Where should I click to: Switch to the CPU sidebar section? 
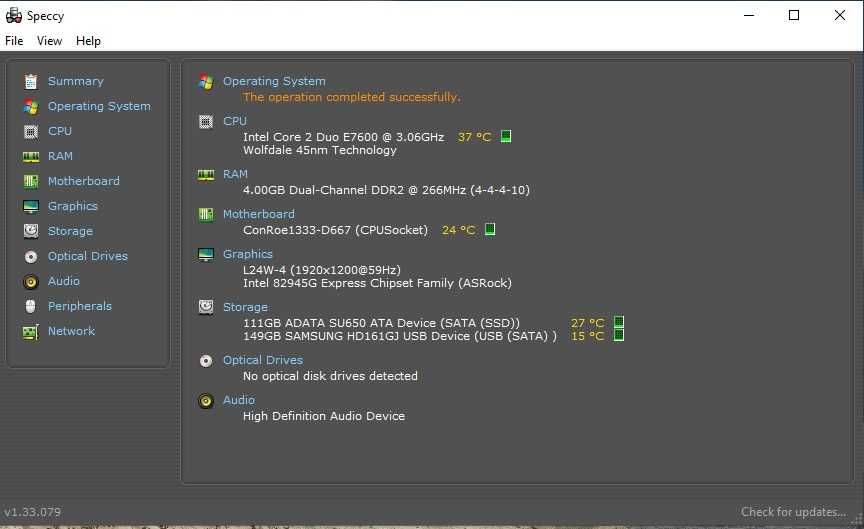[60, 131]
